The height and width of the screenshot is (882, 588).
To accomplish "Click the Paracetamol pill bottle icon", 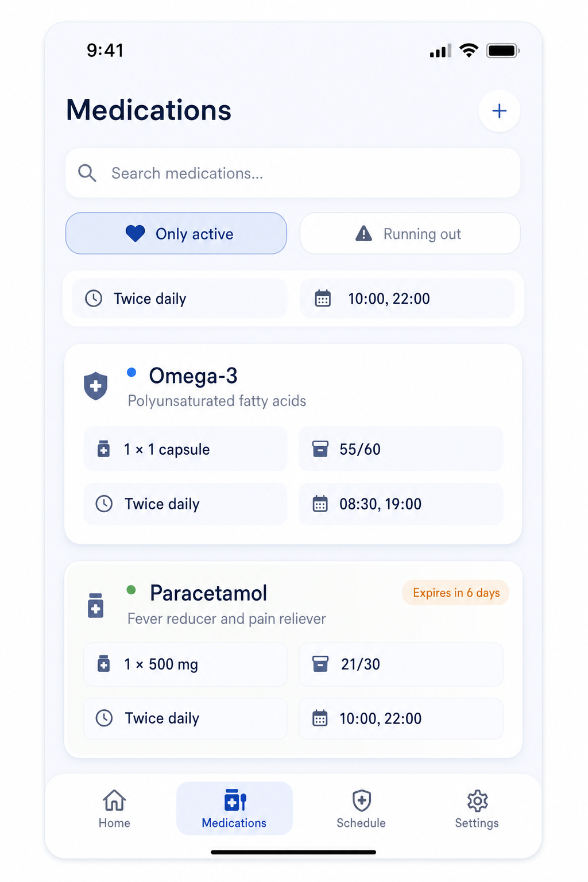I will coord(96,605).
